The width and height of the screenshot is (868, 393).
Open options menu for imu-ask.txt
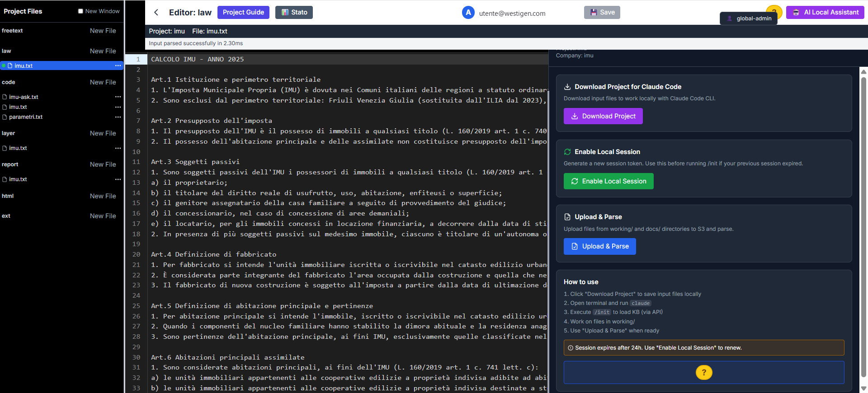[x=118, y=97]
